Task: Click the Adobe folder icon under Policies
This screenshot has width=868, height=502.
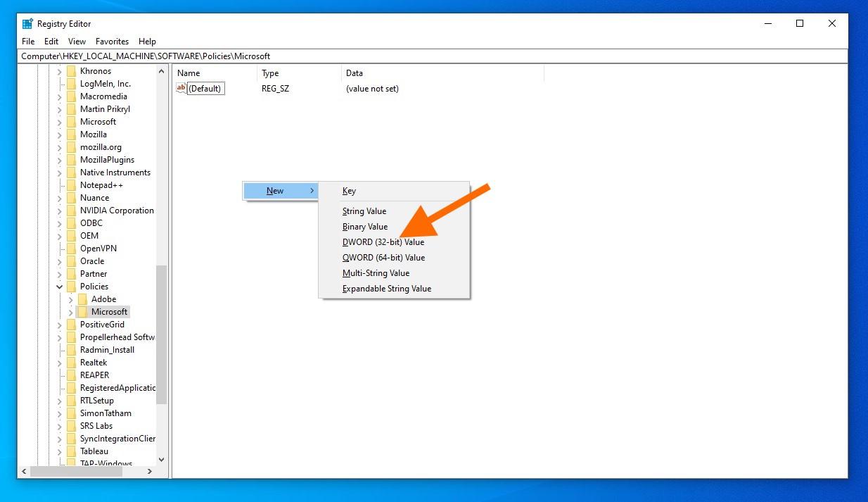Action: (x=82, y=299)
